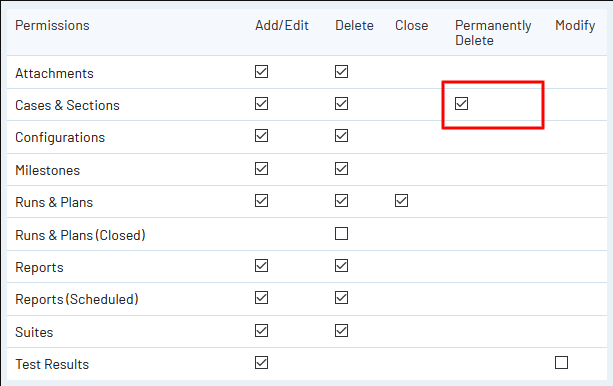
Task: Uncheck Add/Edit for Test Results
Action: tap(261, 363)
